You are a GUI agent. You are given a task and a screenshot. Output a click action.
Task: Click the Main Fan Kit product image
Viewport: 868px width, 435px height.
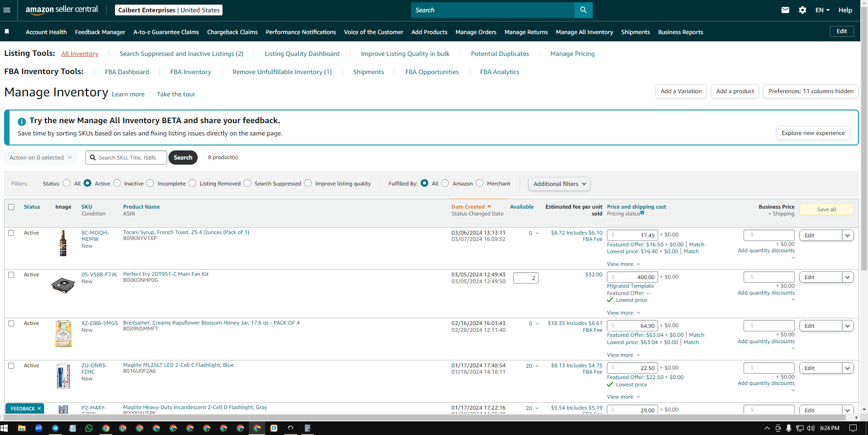tap(63, 285)
